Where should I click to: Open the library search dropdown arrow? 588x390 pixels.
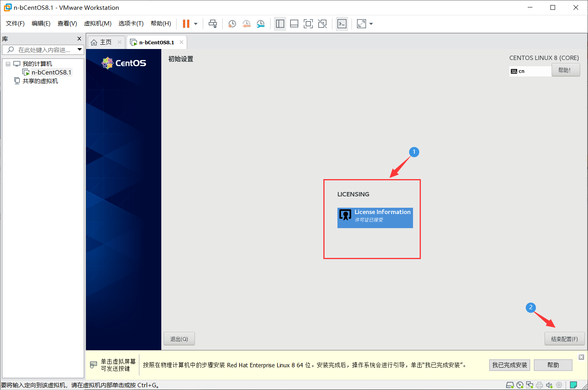click(80, 49)
